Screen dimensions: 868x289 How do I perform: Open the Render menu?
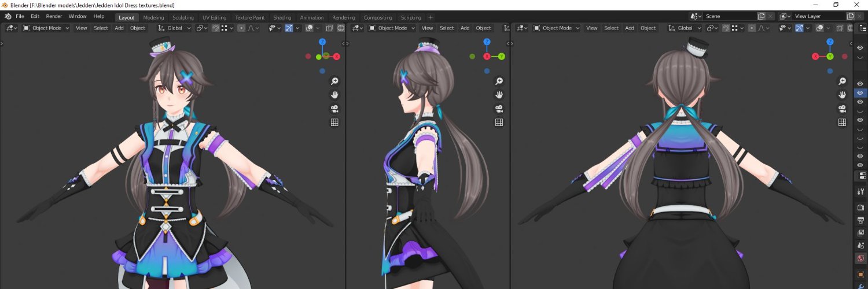[x=54, y=17]
